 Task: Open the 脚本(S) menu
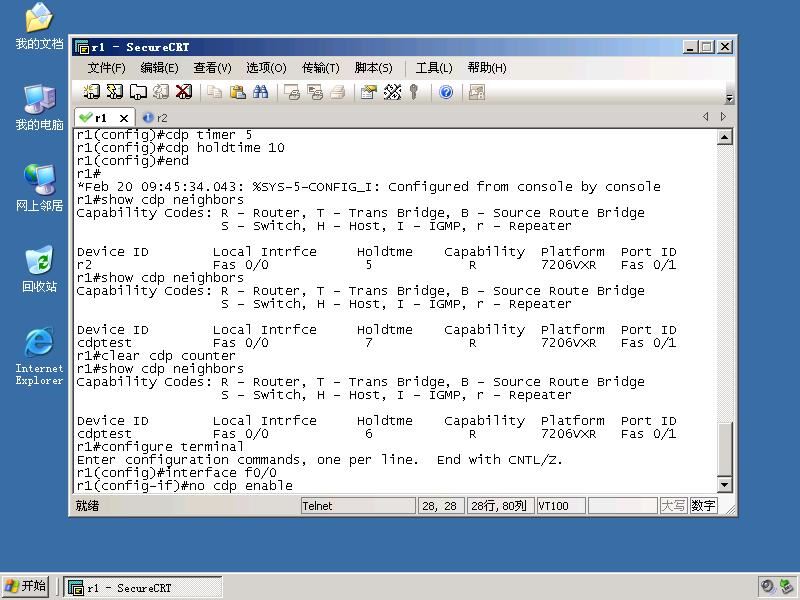click(x=373, y=68)
